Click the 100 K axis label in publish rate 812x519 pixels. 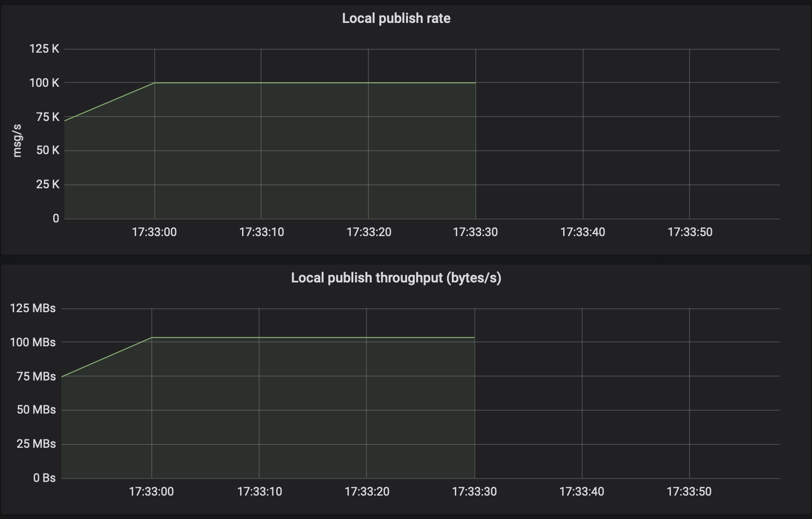[44, 83]
